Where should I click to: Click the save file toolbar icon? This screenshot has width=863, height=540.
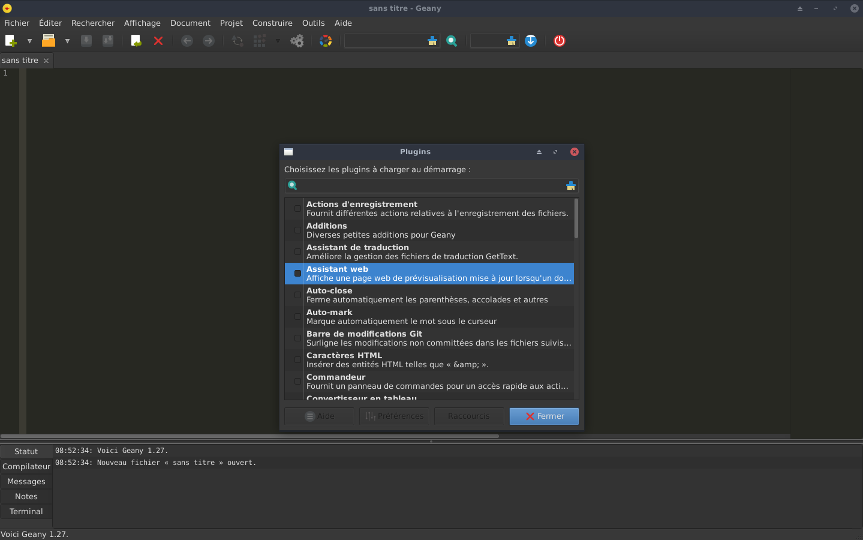86,41
